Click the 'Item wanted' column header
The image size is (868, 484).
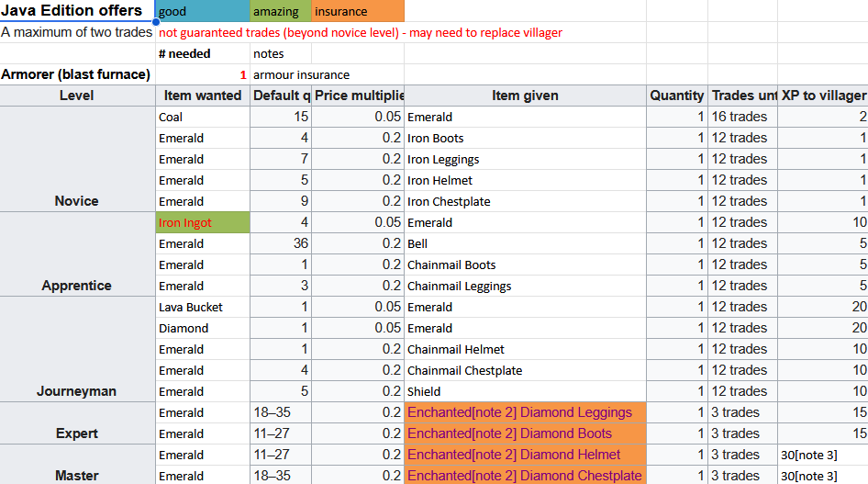click(x=203, y=96)
